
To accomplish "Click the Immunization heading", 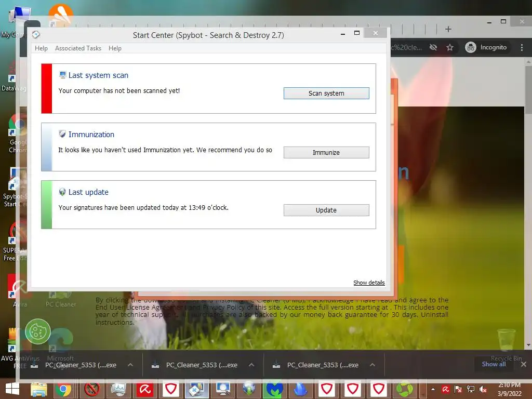I will (x=91, y=135).
